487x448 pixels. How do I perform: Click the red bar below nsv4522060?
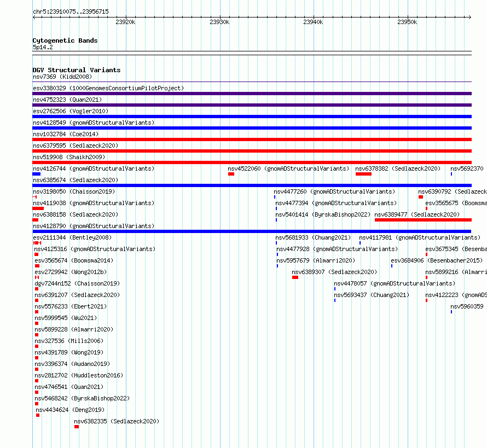click(231, 174)
